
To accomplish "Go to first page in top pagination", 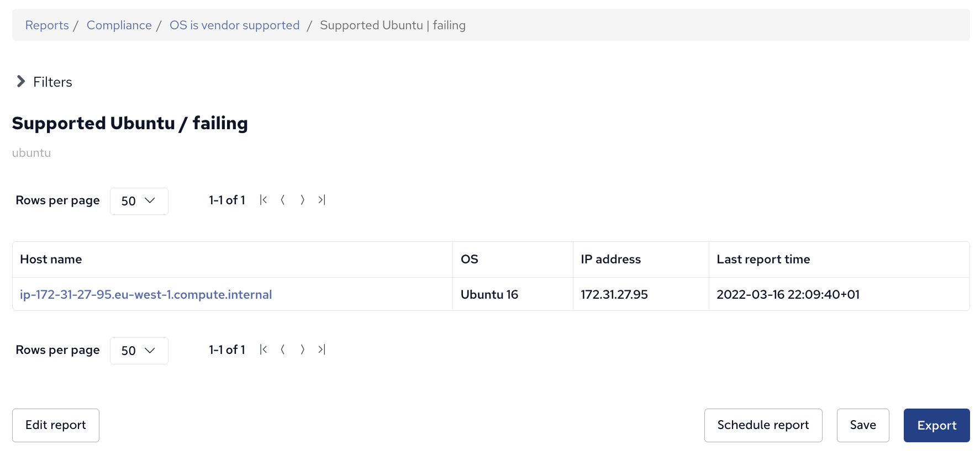I will pyautogui.click(x=264, y=200).
